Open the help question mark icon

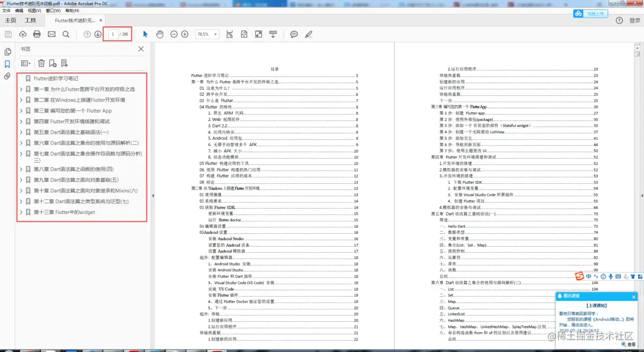coord(619,20)
